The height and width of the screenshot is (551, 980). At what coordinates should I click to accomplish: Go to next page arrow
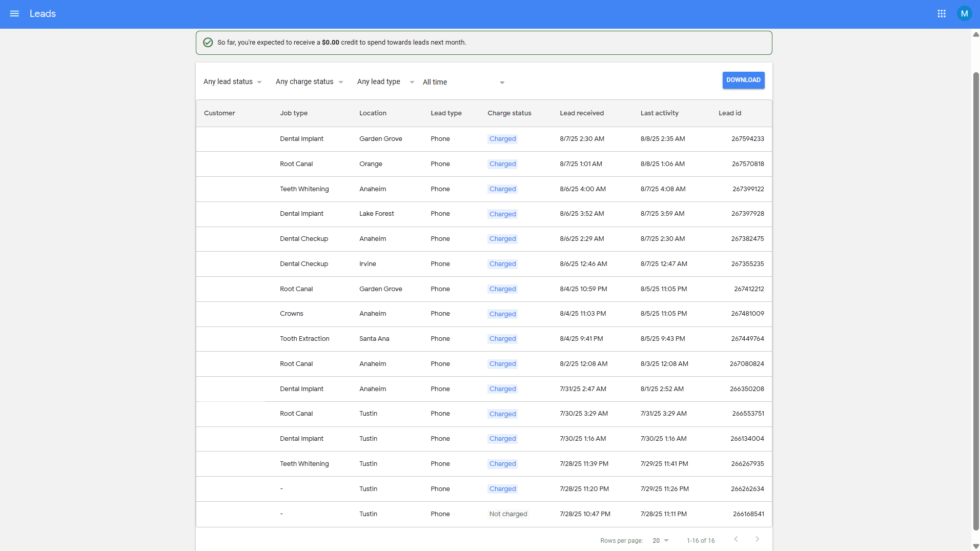pyautogui.click(x=757, y=539)
